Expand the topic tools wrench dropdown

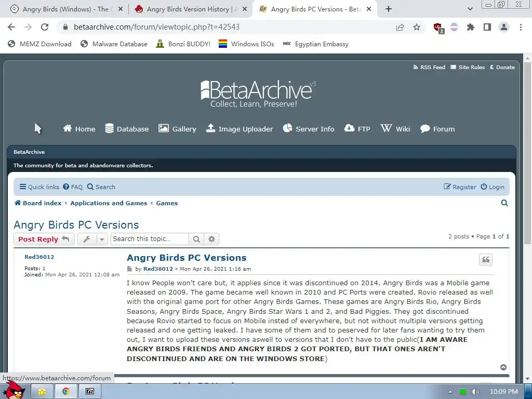coord(92,239)
